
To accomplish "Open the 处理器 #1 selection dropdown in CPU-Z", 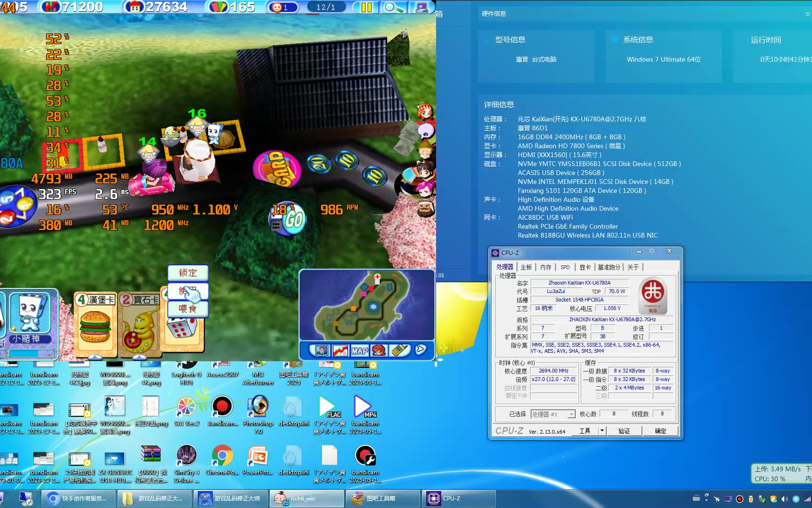I will [x=553, y=414].
